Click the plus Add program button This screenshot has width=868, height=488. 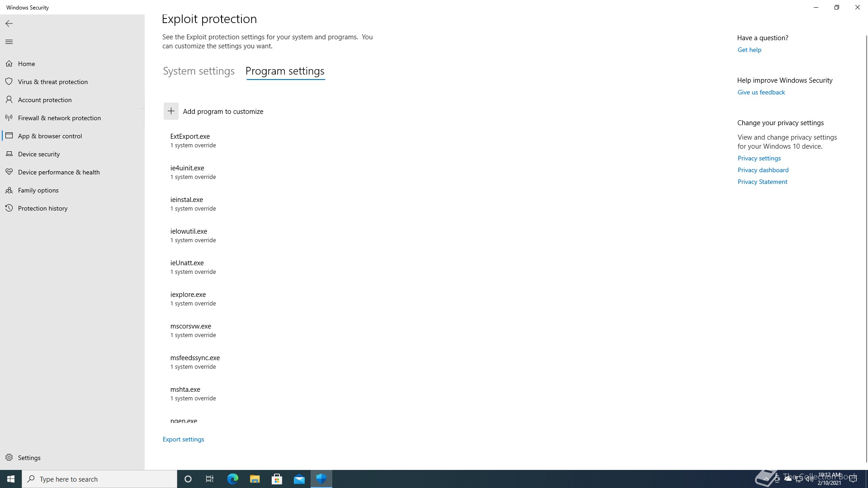171,111
